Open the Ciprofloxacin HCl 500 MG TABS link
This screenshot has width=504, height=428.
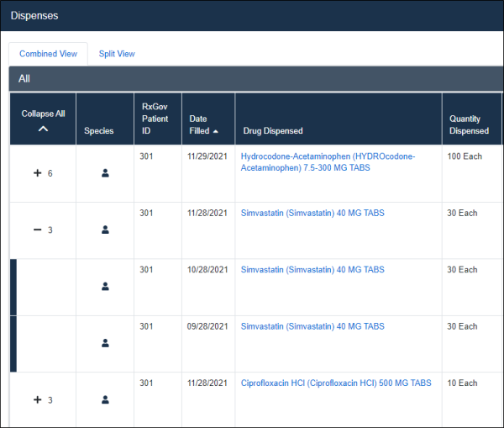point(336,383)
